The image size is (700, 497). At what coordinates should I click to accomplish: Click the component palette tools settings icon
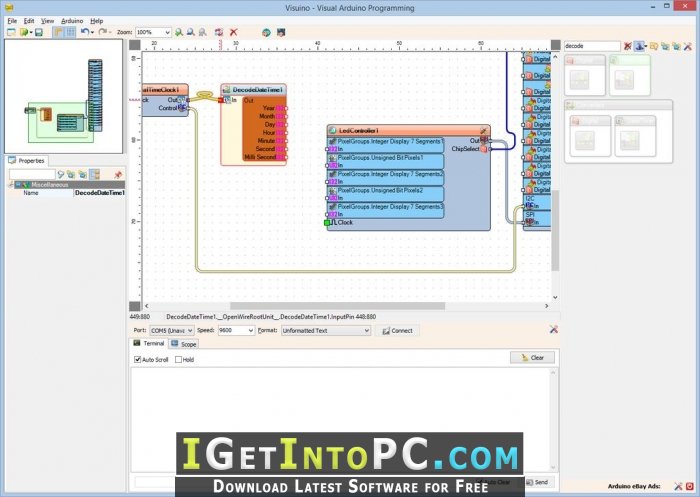coord(688,46)
